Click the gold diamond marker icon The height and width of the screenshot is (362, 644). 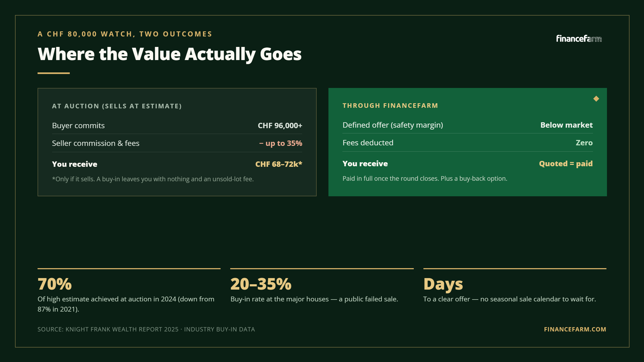pyautogui.click(x=596, y=99)
